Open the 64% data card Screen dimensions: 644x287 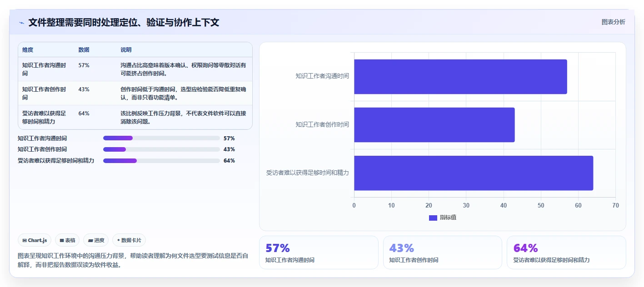(x=566, y=252)
